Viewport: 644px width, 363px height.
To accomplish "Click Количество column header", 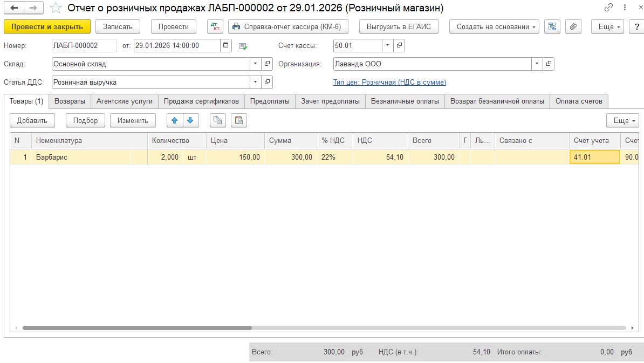I will tap(177, 141).
